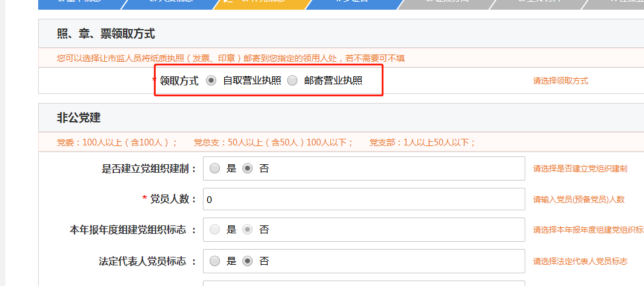
Task: Select the 自取营业执照 radio option
Action: coord(211,81)
